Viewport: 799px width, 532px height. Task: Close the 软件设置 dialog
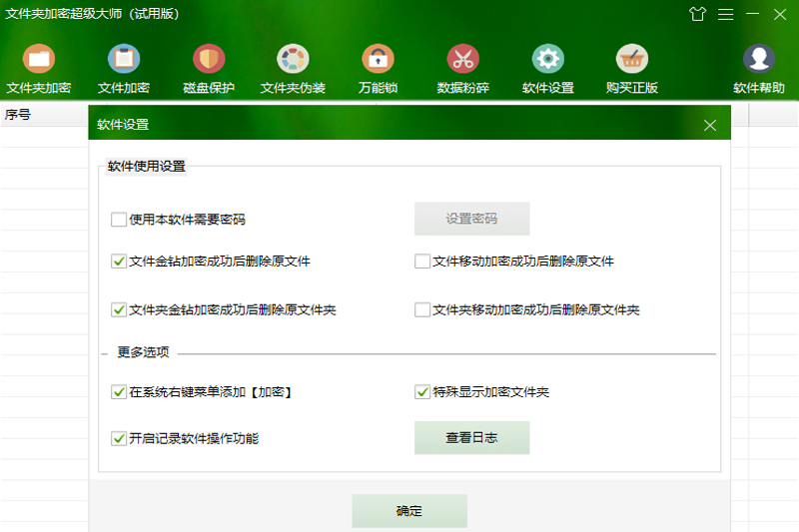coord(710,125)
